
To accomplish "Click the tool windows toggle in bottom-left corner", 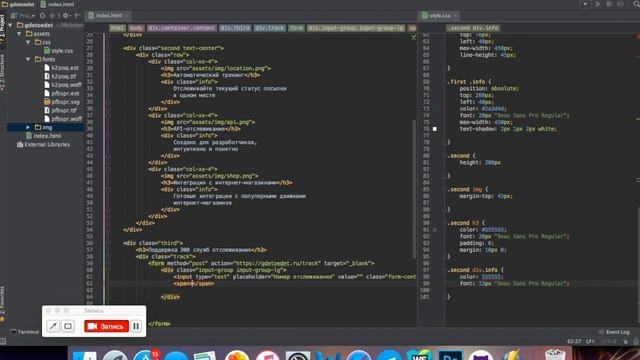I will [x=3, y=341].
